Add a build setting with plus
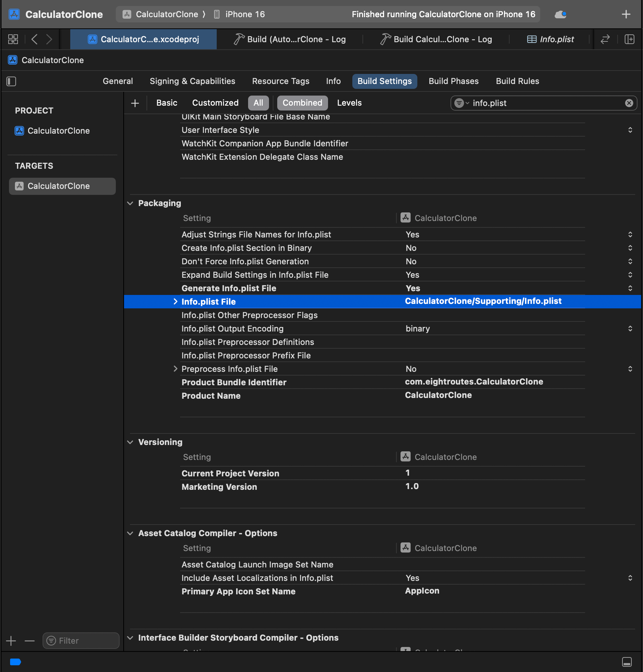The height and width of the screenshot is (672, 643). [135, 103]
